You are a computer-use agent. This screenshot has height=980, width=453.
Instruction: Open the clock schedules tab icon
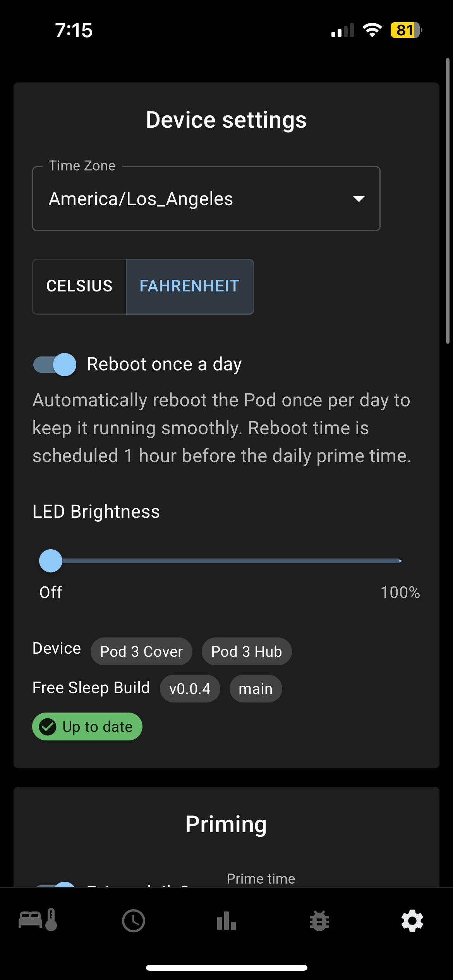click(x=134, y=921)
